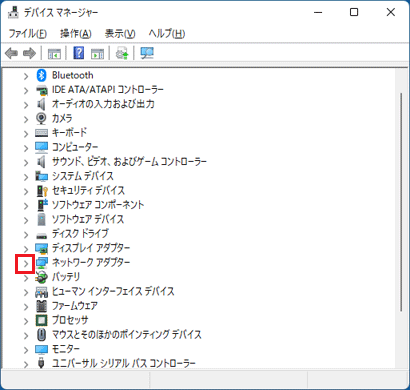Click the update driver toolbar icon

pos(122,53)
